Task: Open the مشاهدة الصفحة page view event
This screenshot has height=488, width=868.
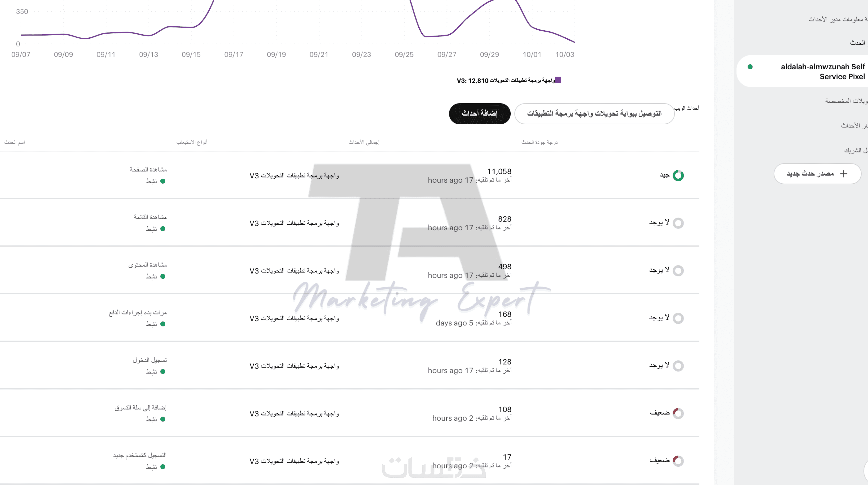Action: pyautogui.click(x=148, y=169)
